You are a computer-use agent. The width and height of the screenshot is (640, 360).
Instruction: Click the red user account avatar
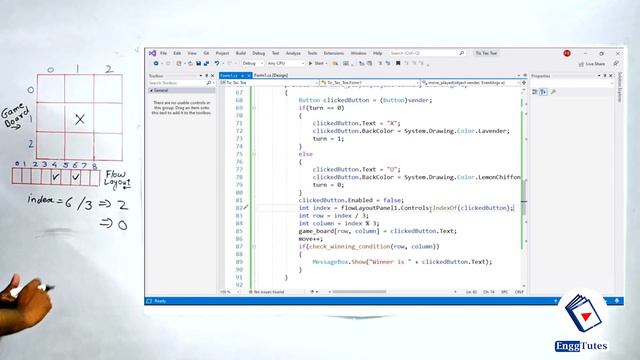(567, 53)
